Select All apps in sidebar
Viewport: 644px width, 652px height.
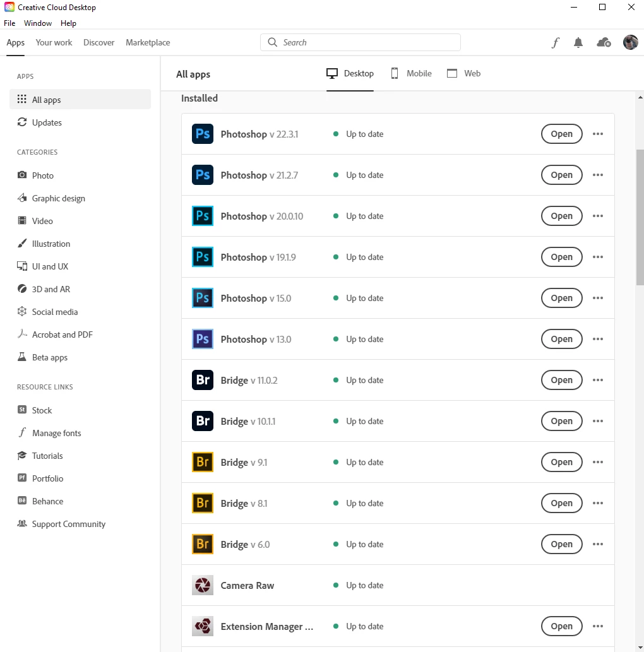tap(80, 99)
